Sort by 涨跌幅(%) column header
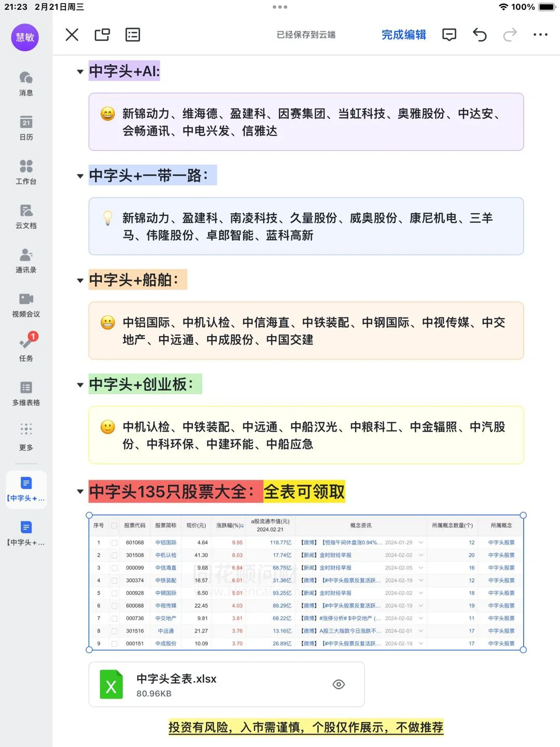The width and height of the screenshot is (560, 747). 230,525
